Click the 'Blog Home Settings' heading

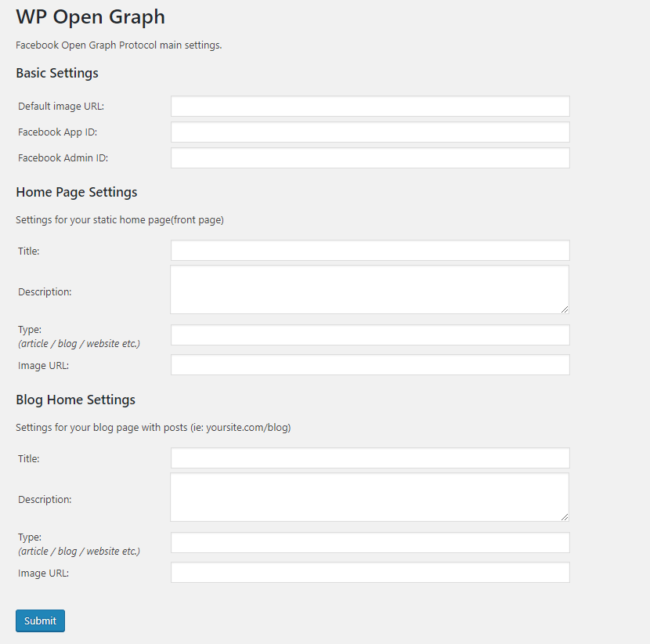click(76, 400)
